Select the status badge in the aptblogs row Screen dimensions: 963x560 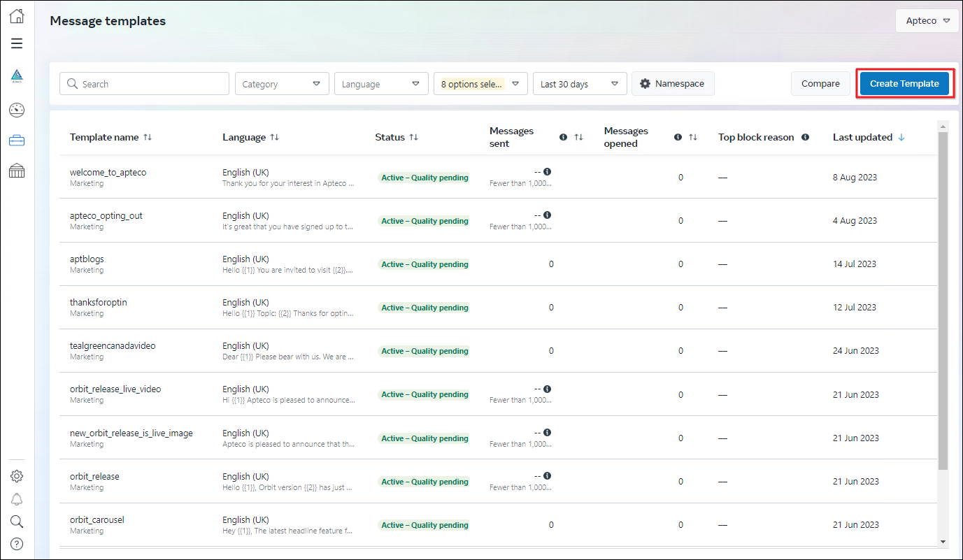(425, 264)
